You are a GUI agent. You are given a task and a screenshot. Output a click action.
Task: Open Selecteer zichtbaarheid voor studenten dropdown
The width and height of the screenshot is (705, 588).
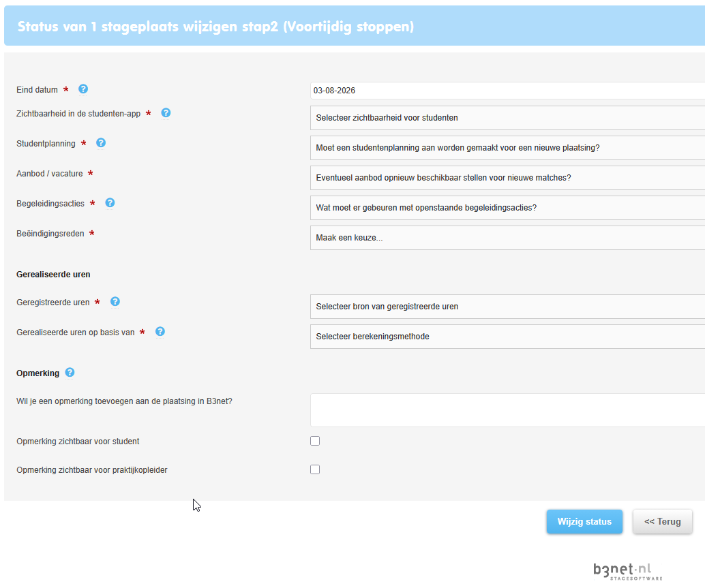508,118
